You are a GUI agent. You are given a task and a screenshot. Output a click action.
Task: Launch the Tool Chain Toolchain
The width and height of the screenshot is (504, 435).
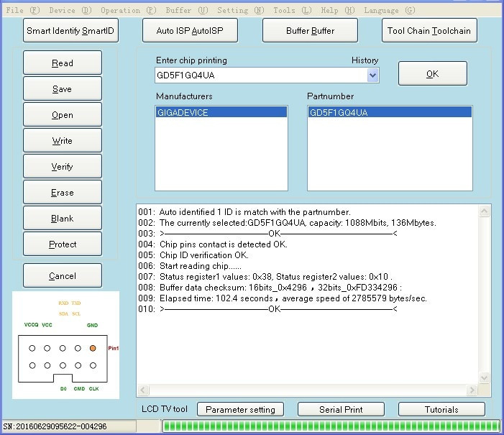(429, 30)
